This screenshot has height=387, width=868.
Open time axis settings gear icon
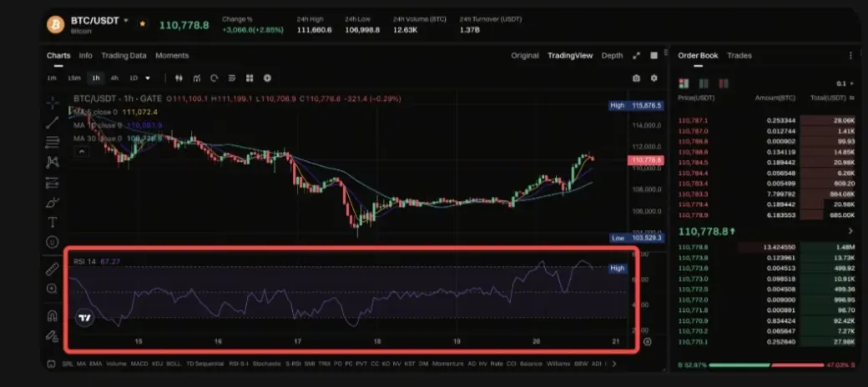tap(647, 342)
